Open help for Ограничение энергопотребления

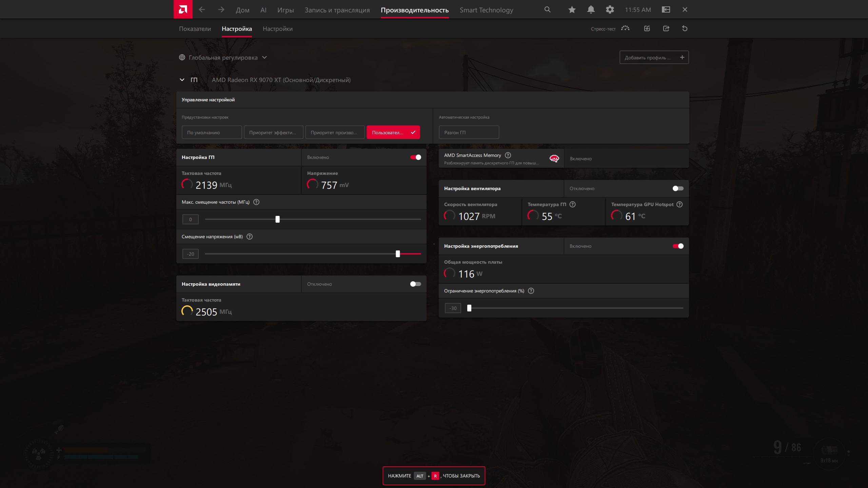531,291
